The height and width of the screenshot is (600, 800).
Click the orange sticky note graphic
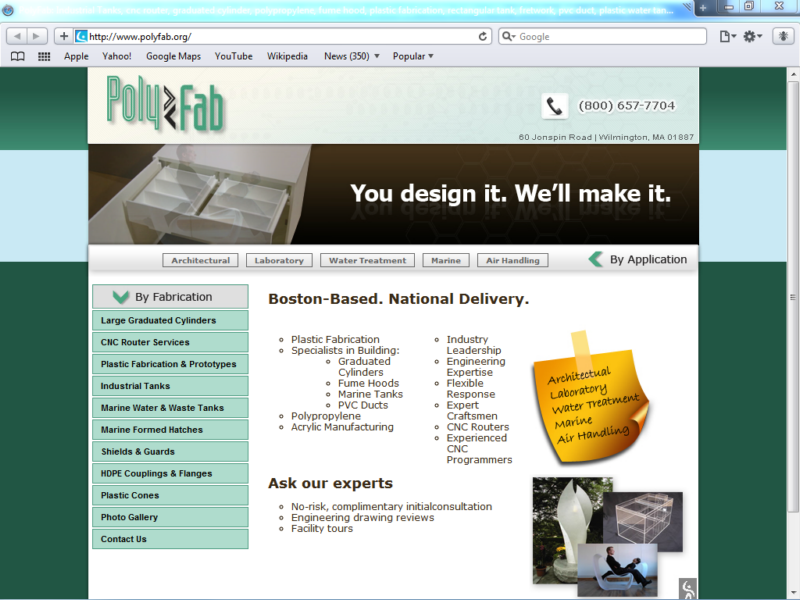point(591,399)
